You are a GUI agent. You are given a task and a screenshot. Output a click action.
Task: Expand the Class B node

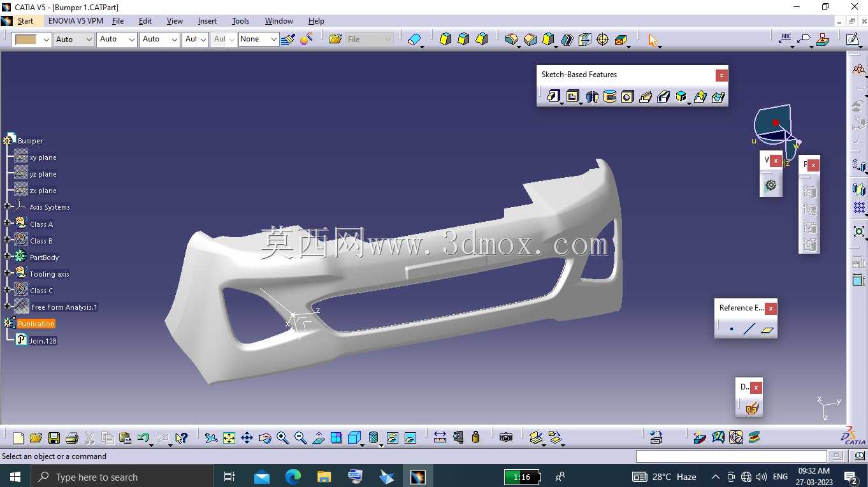[8, 240]
